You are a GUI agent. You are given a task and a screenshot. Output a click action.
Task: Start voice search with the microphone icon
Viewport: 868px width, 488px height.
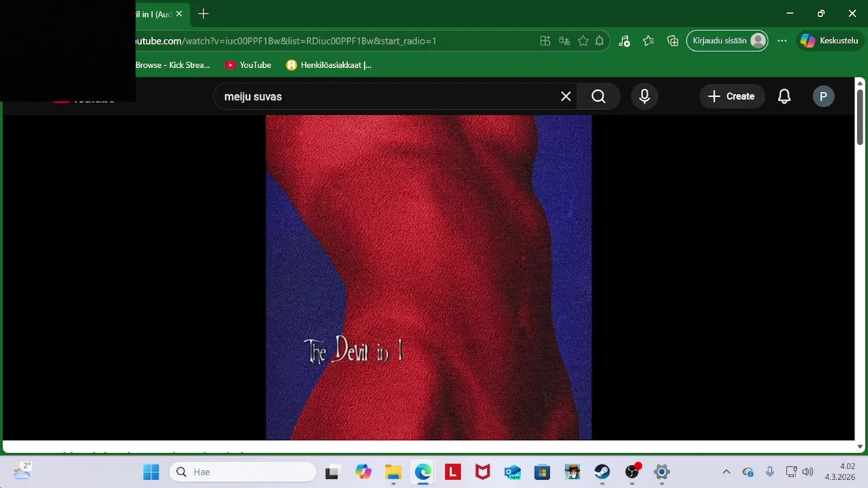[x=644, y=96]
